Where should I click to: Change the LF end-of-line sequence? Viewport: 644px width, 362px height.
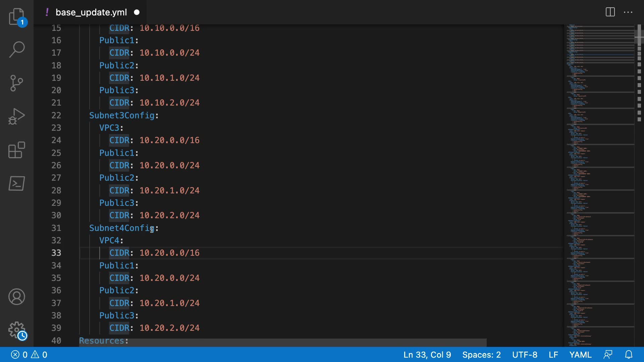click(553, 355)
